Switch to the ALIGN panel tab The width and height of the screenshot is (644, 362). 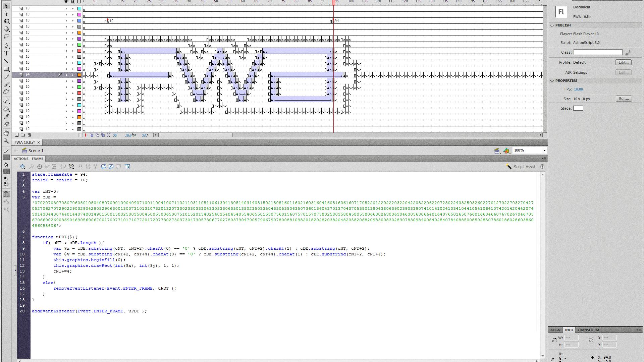pos(555,330)
